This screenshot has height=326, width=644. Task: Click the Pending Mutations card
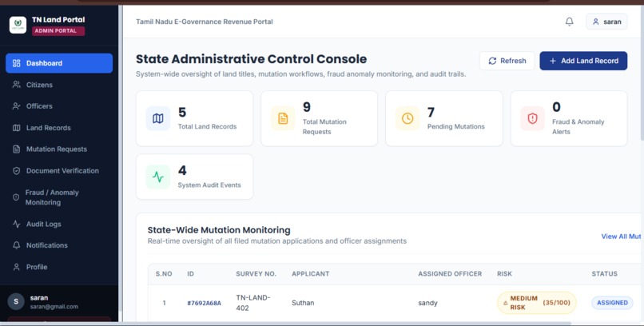(x=444, y=119)
